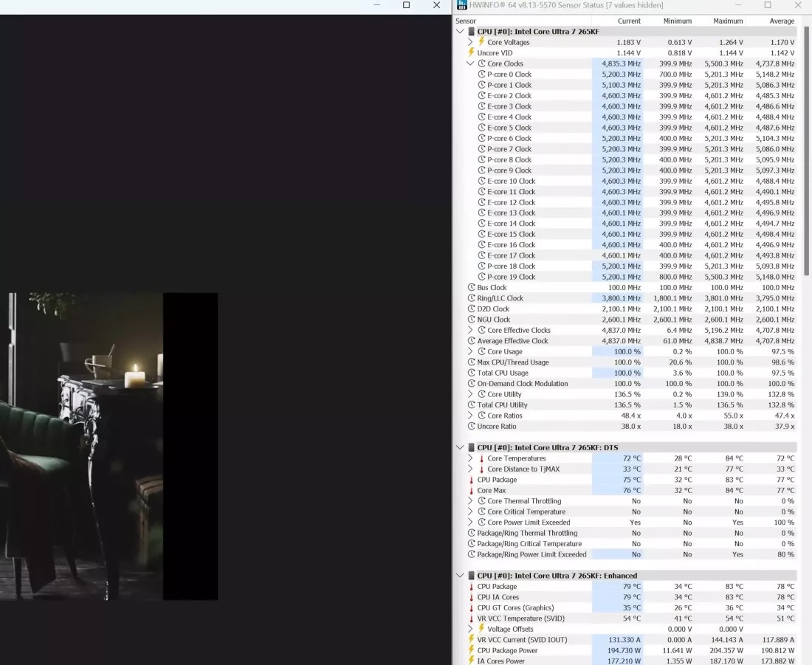Expand the Core Temperatures row
The image size is (812, 665).
pos(470,458)
